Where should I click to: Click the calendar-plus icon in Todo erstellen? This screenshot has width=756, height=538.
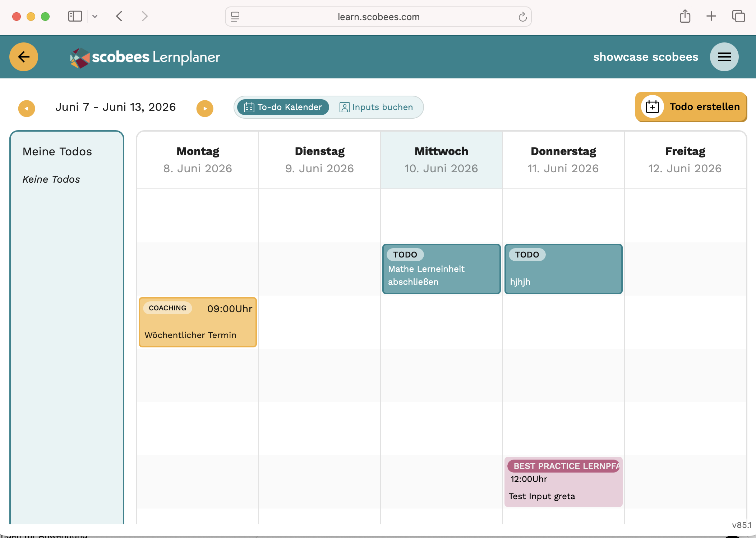(652, 107)
